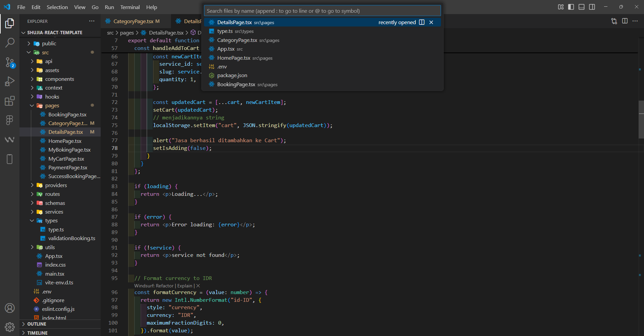644x336 pixels.
Task: Open the Figma extension icon in activity bar
Action: click(x=10, y=120)
